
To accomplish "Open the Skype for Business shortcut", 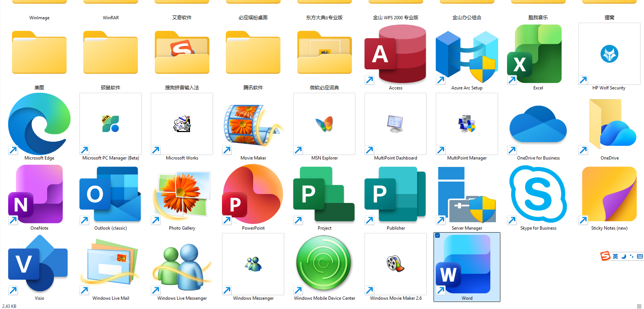I will [538, 194].
